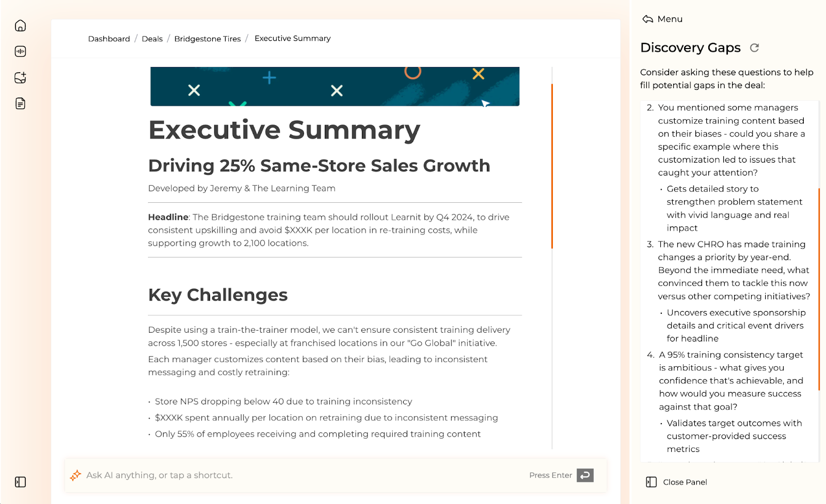Click 'Developed by Jeremy & The Learning Team'
The image size is (826, 504).
242,188
